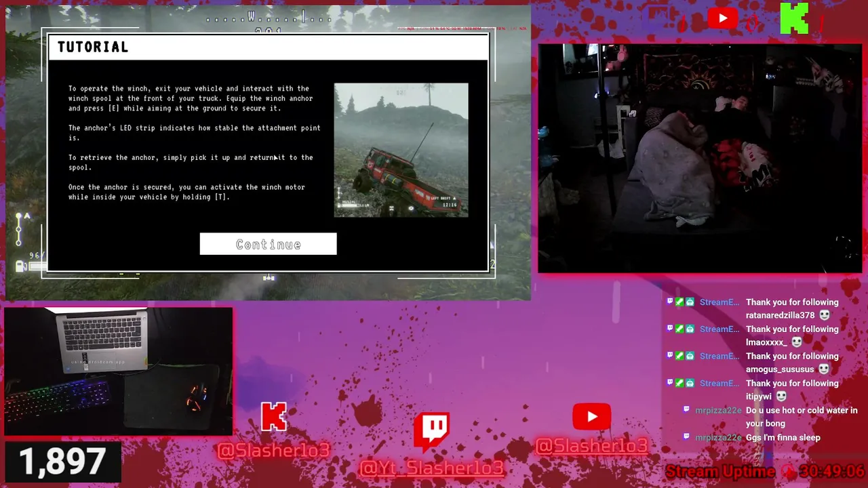The image size is (868, 488).
Task: Click the YouTube icon in the top-right overlay
Action: [723, 18]
